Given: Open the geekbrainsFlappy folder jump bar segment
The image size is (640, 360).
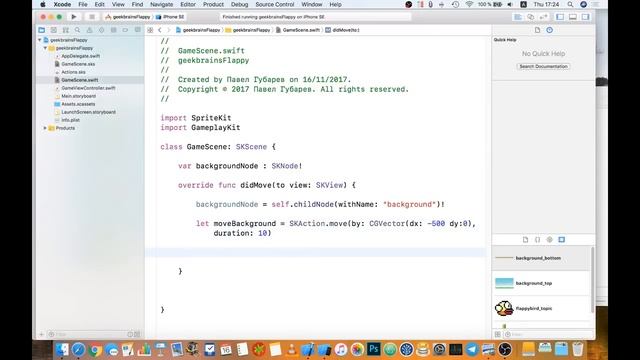Looking at the screenshot, I should [x=248, y=30].
